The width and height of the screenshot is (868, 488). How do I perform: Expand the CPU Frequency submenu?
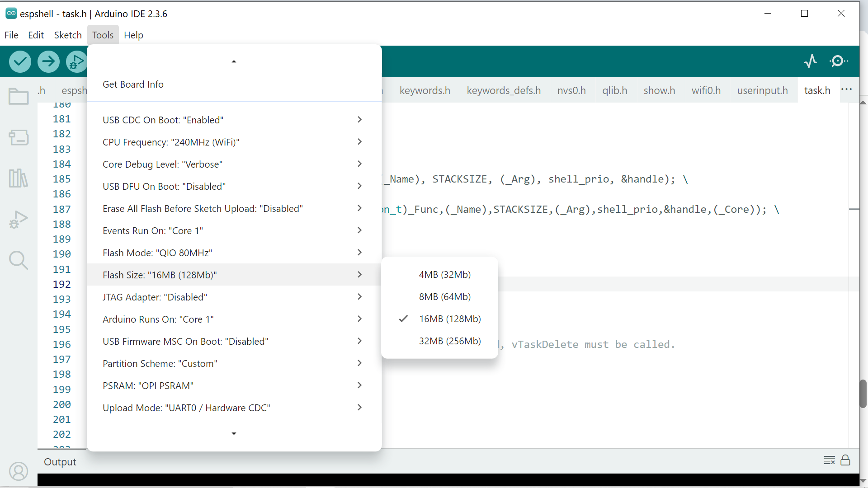234,142
